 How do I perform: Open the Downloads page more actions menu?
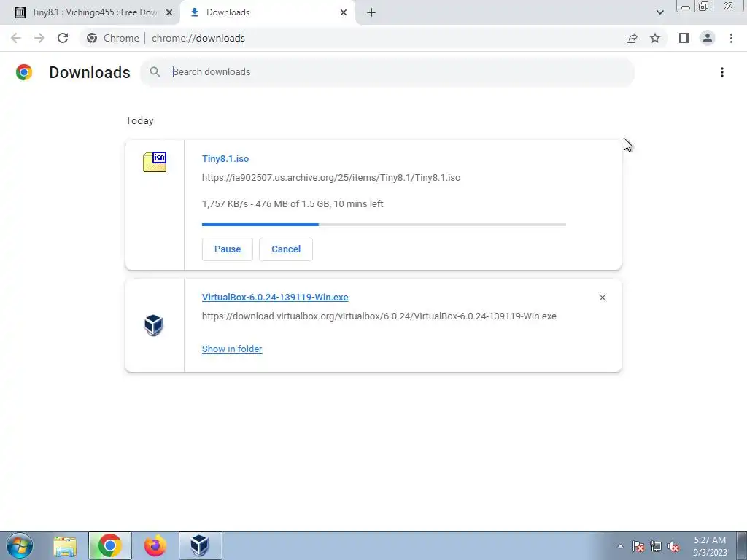click(x=722, y=72)
